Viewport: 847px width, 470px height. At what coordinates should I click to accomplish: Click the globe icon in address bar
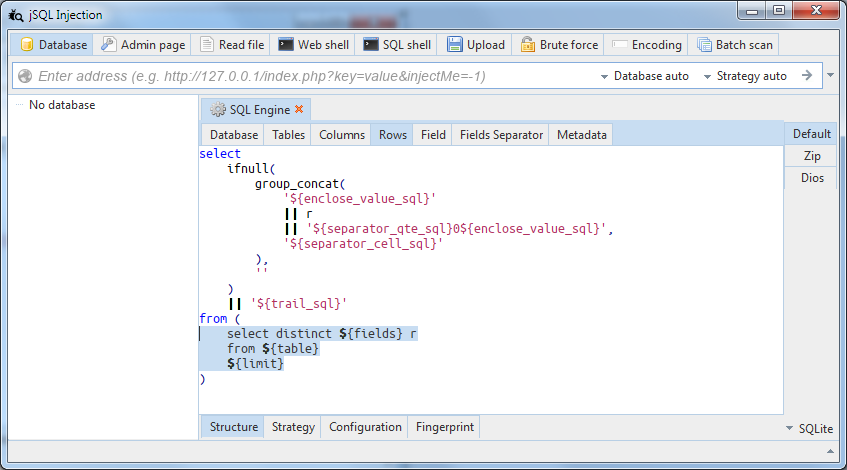[x=25, y=76]
